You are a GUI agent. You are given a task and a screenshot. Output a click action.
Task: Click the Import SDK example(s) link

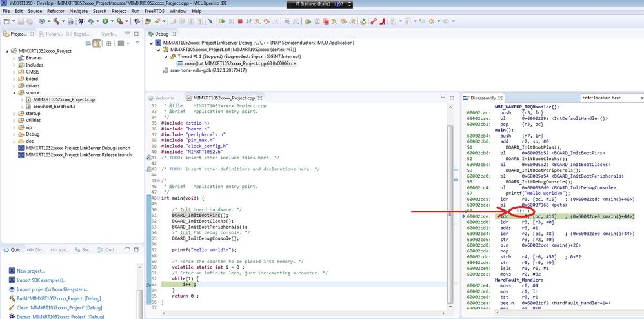click(x=43, y=280)
